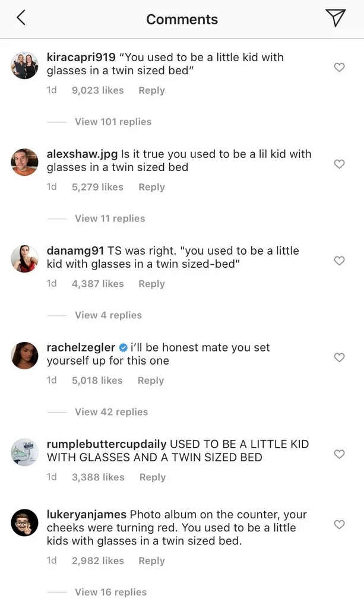364x608 pixels.
Task: Select the Comments title header
Action: pyautogui.click(x=182, y=18)
